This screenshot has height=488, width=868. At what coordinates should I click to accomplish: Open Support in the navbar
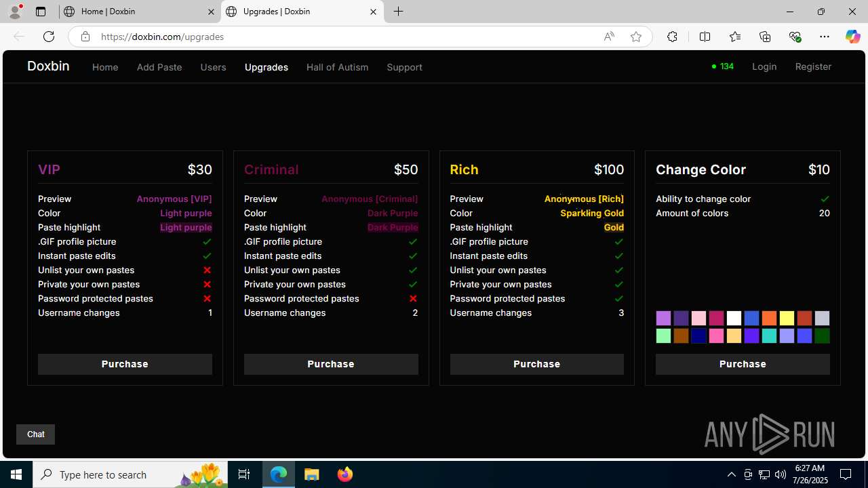(404, 67)
